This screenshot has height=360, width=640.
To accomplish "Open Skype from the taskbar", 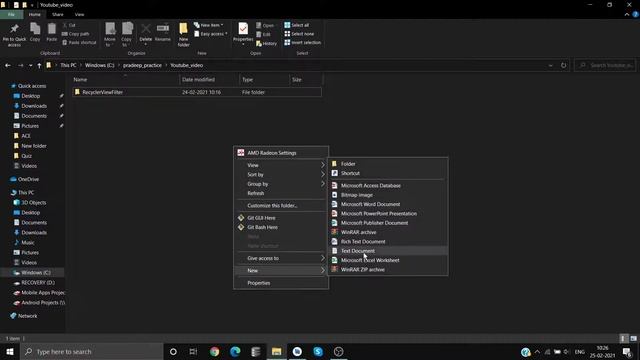I will pos(318,351).
